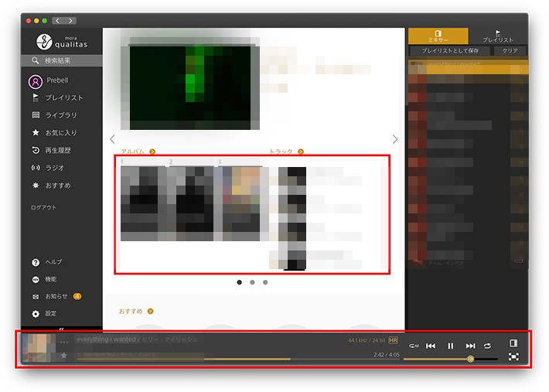This screenshot has height=392, width=549.
Task: Expand the アルバム section arrow
Action: [x=152, y=152]
